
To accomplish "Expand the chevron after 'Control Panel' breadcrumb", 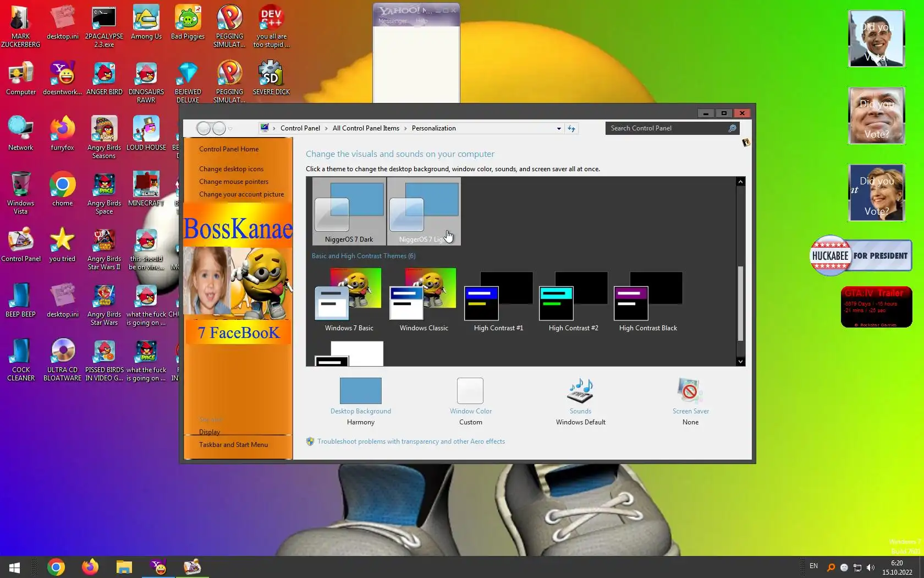I will pyautogui.click(x=326, y=128).
